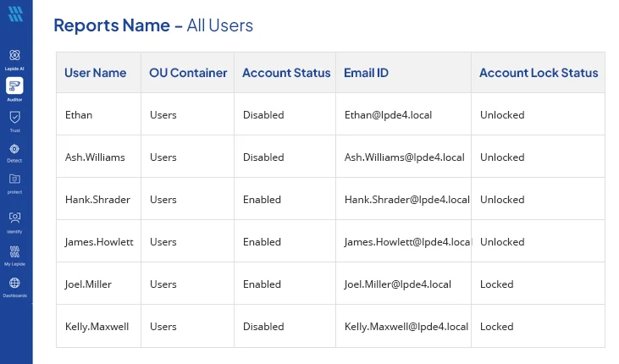Click Disabled status in Kelly.Maxwell row
This screenshot has height=364, width=619.
tap(263, 327)
